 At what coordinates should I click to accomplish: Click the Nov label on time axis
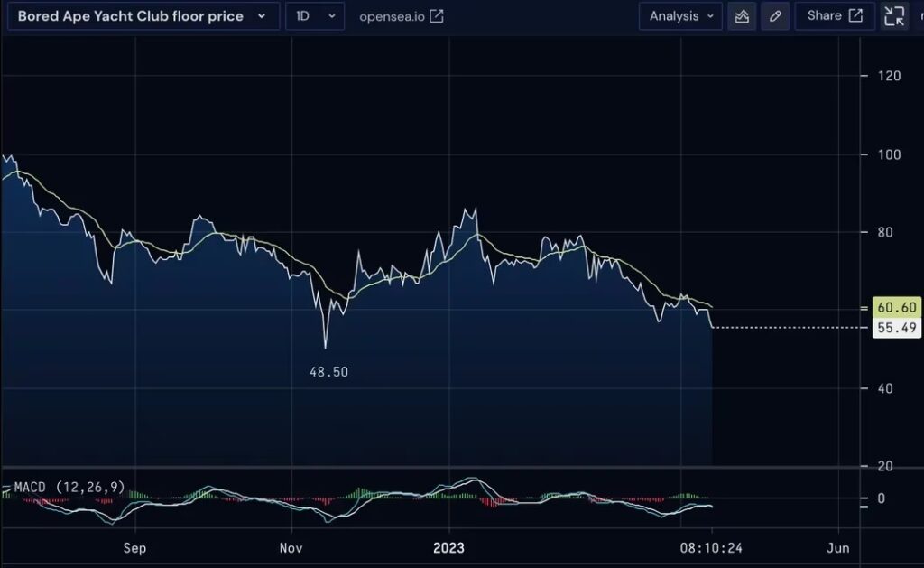[291, 548]
